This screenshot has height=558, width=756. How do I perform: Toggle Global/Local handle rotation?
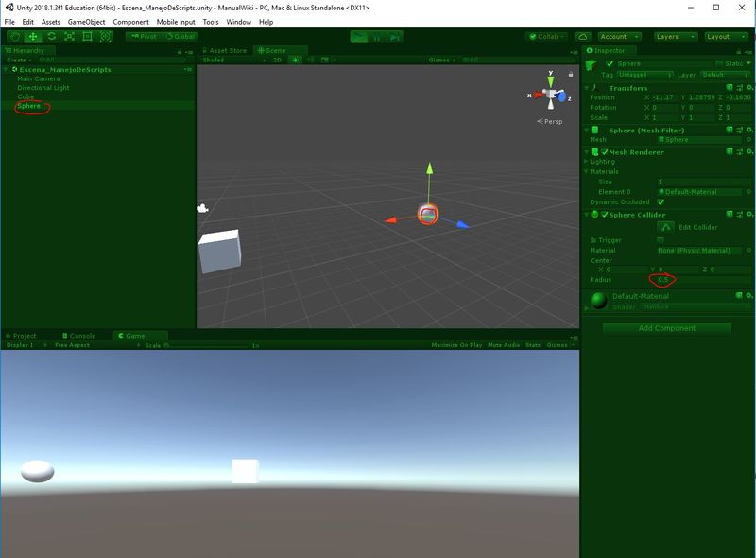click(x=180, y=37)
